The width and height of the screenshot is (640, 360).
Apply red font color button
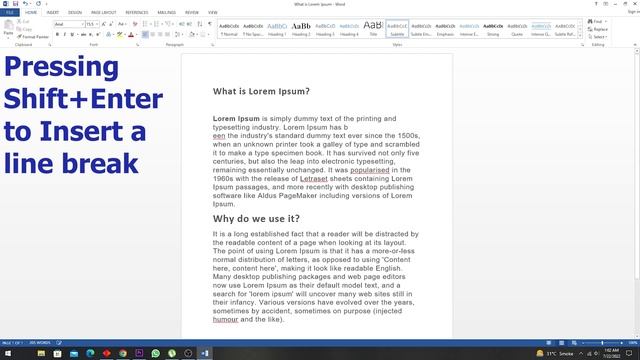point(131,35)
